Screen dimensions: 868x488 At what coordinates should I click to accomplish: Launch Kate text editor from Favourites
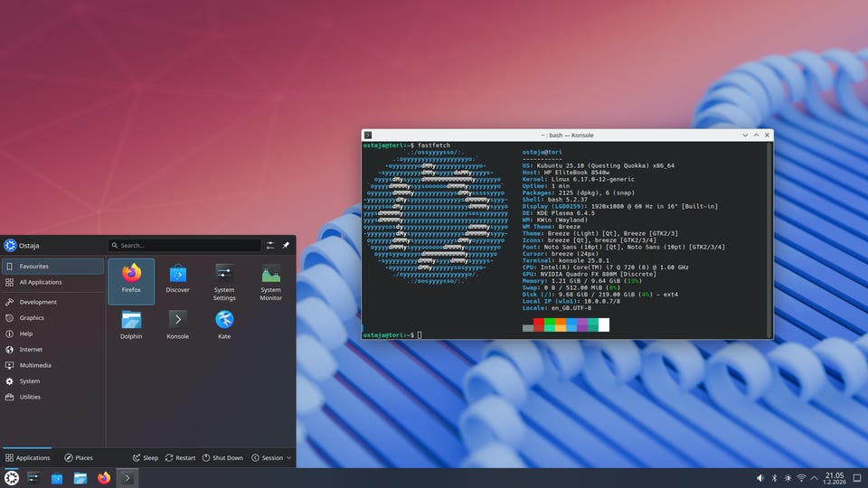pos(224,324)
